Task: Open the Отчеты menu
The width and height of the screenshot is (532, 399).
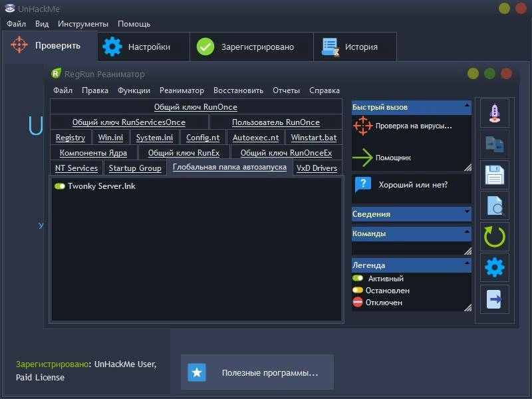Action: coord(286,90)
